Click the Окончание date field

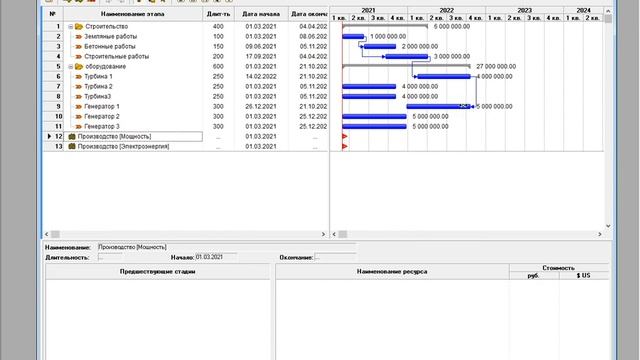point(335,257)
